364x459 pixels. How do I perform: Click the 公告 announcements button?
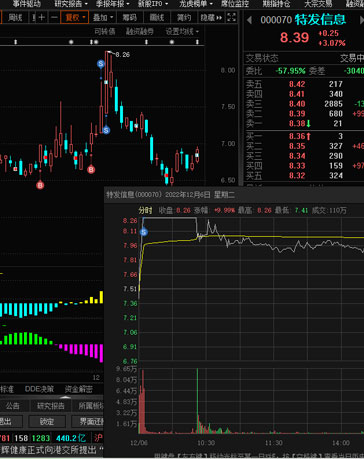(x=13, y=406)
